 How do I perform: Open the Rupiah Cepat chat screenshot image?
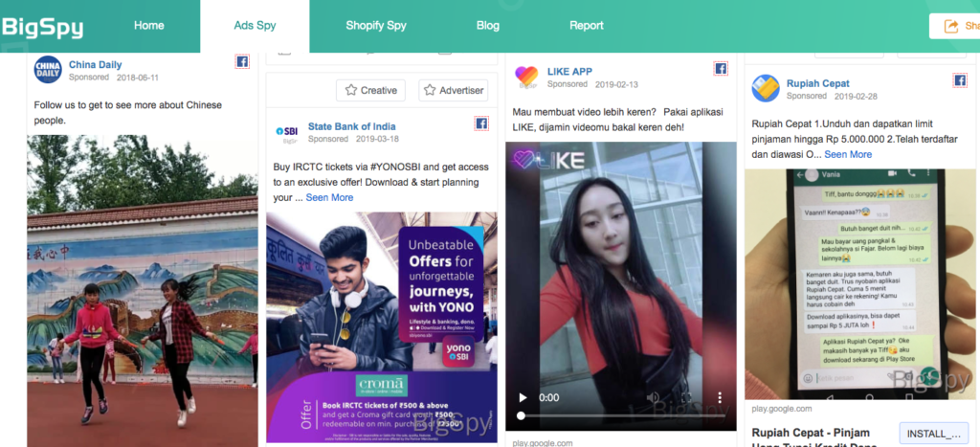860,284
